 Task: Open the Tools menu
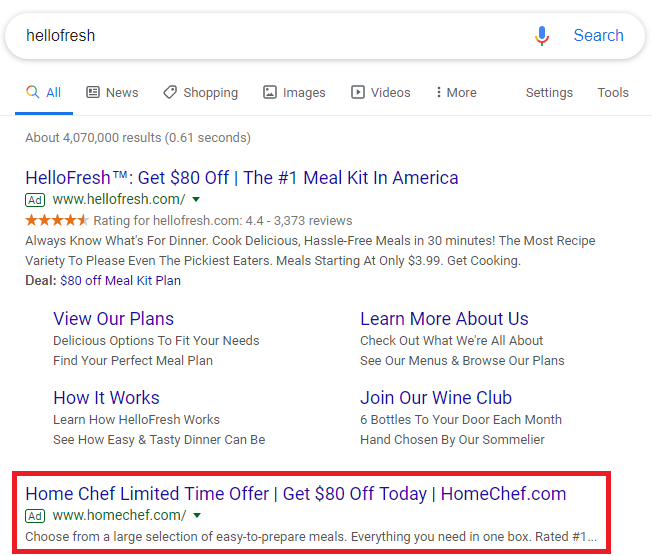point(613,92)
